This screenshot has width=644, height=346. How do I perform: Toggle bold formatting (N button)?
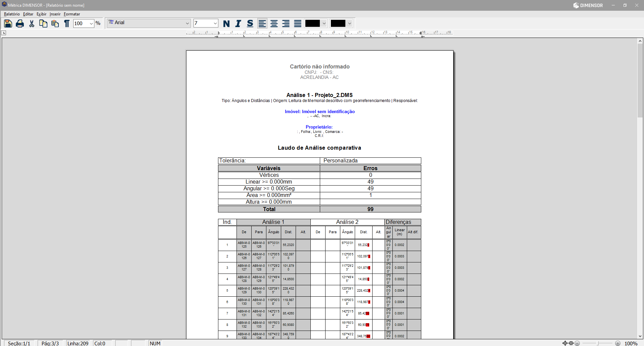[226, 23]
